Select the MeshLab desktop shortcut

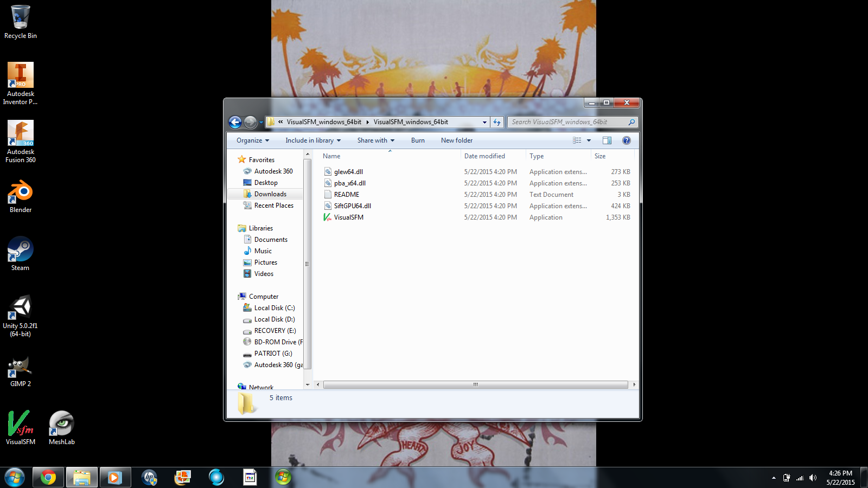pyautogui.click(x=62, y=427)
